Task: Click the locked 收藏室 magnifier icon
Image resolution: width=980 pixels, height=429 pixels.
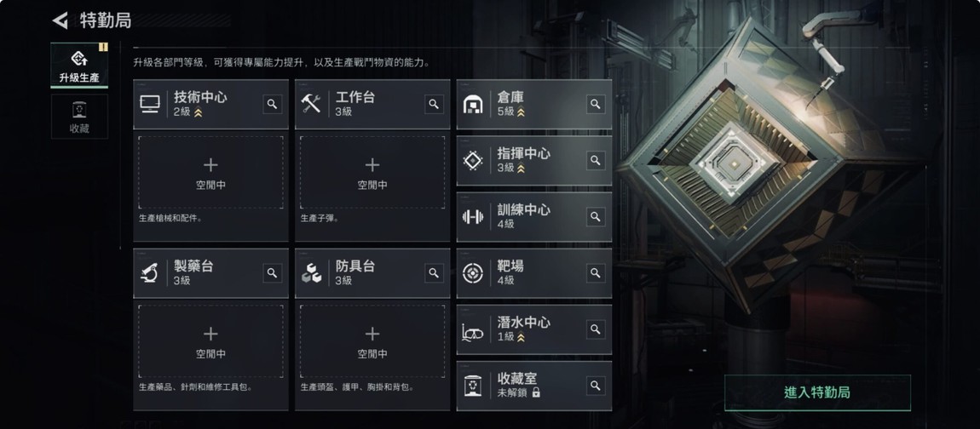Action: (596, 386)
